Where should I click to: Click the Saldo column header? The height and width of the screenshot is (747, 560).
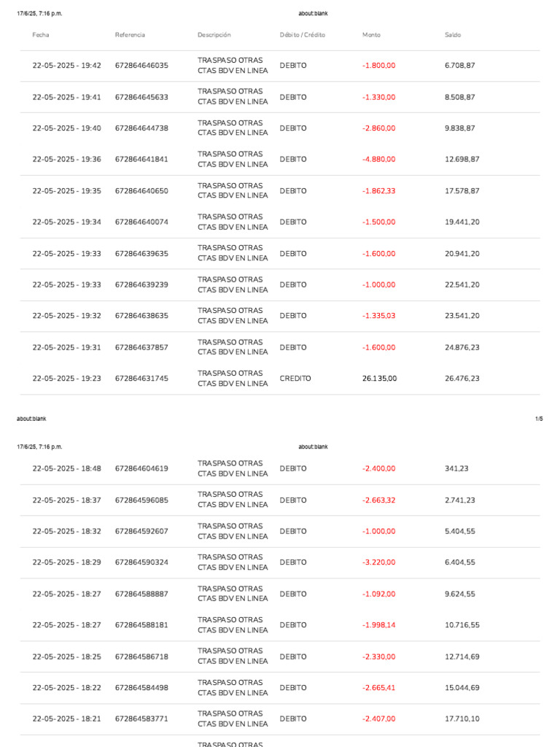pyautogui.click(x=453, y=35)
